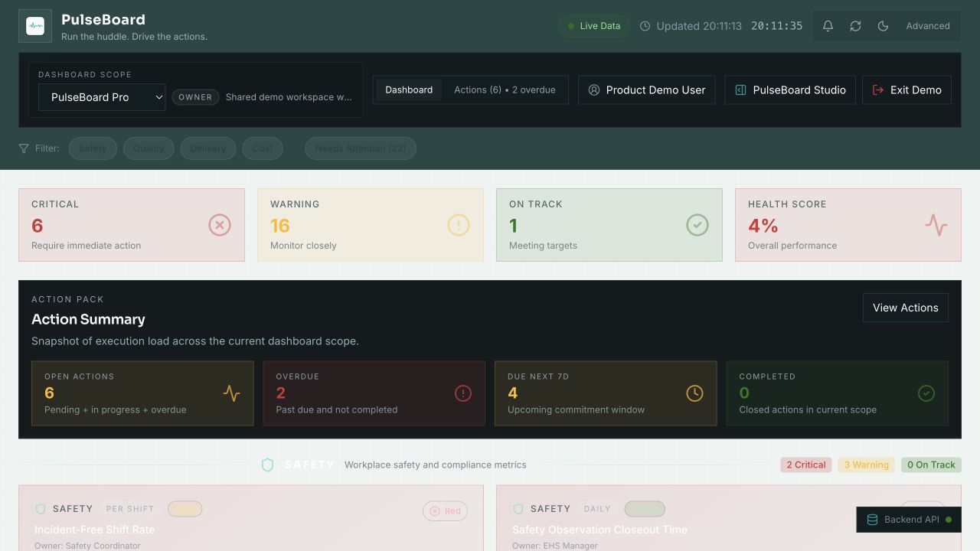The height and width of the screenshot is (551, 980).
Task: Click the clock icon beside Updated time
Action: pos(645,26)
